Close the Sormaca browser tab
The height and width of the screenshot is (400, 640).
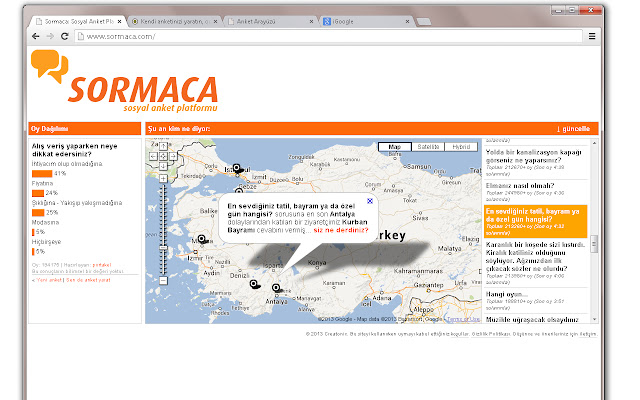pos(120,21)
